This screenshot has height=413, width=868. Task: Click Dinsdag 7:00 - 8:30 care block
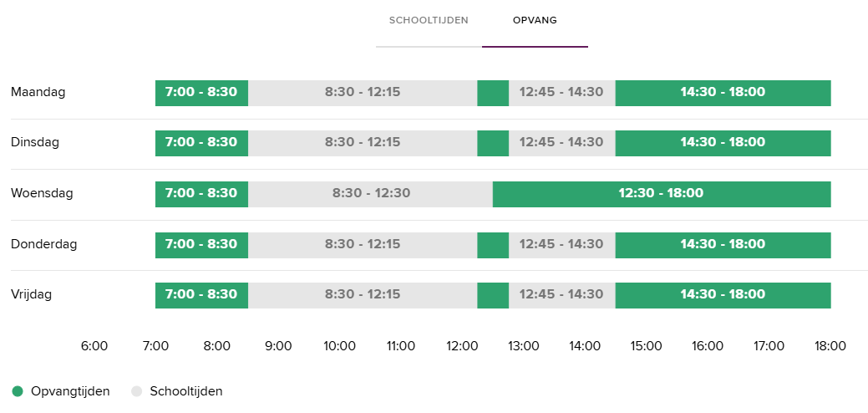tap(201, 143)
